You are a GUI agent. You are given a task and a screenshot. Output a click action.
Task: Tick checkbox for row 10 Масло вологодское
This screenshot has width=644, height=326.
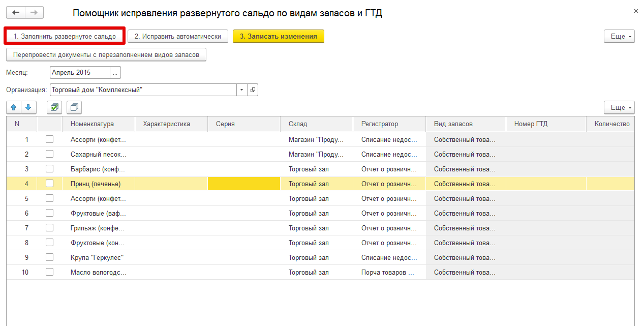[x=49, y=272]
